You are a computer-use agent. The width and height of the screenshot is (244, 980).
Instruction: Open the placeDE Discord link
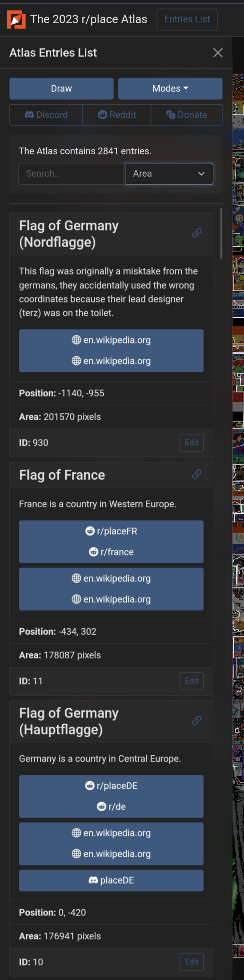pyautogui.click(x=111, y=880)
